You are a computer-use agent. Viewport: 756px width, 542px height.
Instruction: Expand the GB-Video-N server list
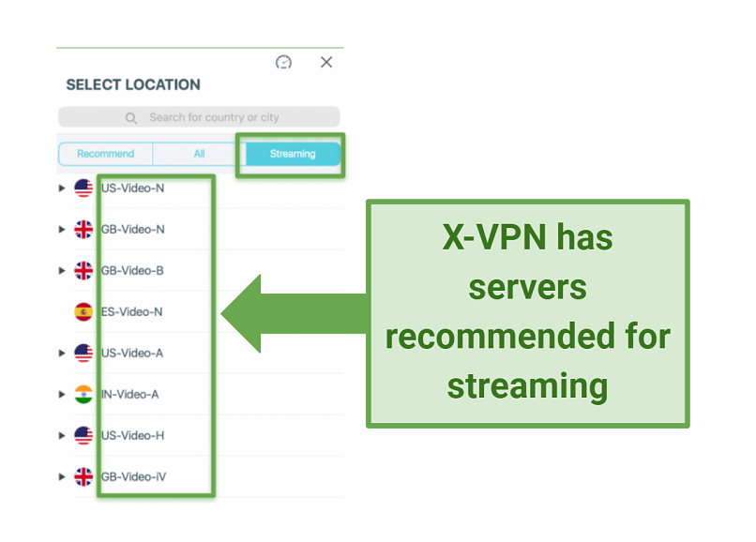(62, 230)
